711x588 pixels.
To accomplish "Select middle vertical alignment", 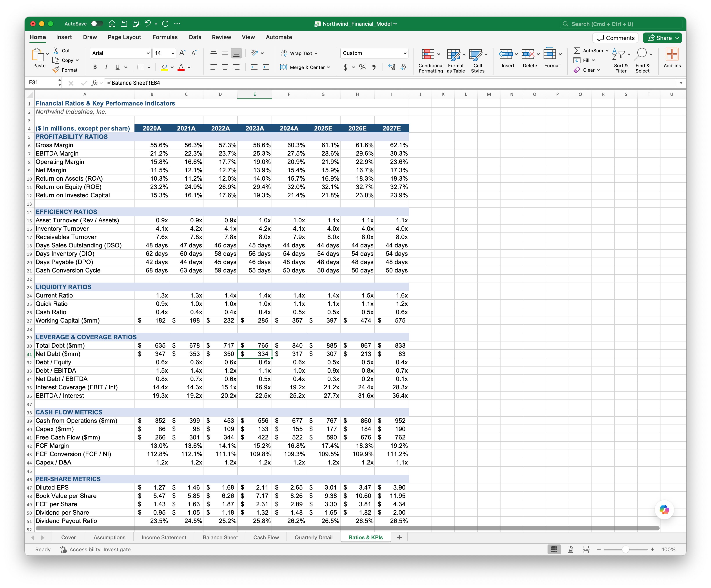I will pos(225,53).
